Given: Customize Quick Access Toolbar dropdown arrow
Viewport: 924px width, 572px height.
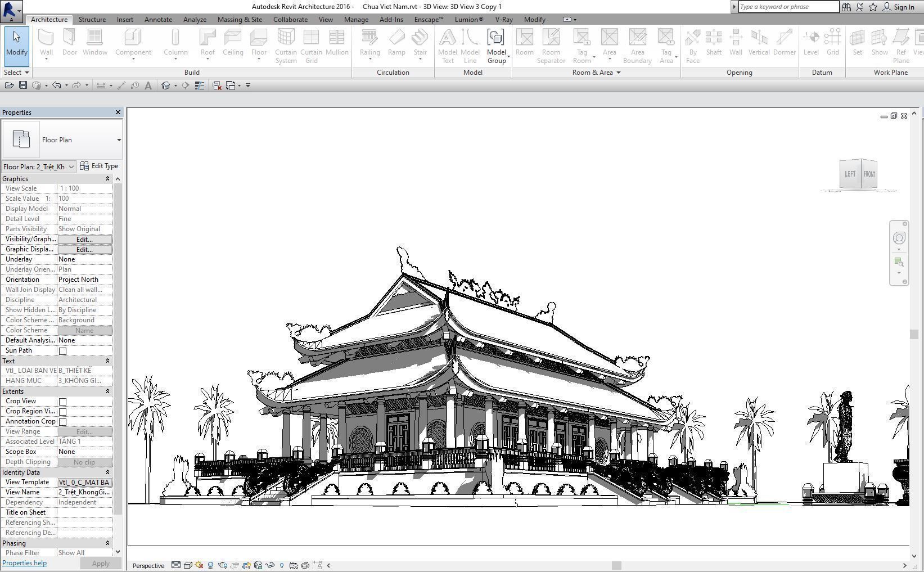Looking at the screenshot, I should pos(248,85).
